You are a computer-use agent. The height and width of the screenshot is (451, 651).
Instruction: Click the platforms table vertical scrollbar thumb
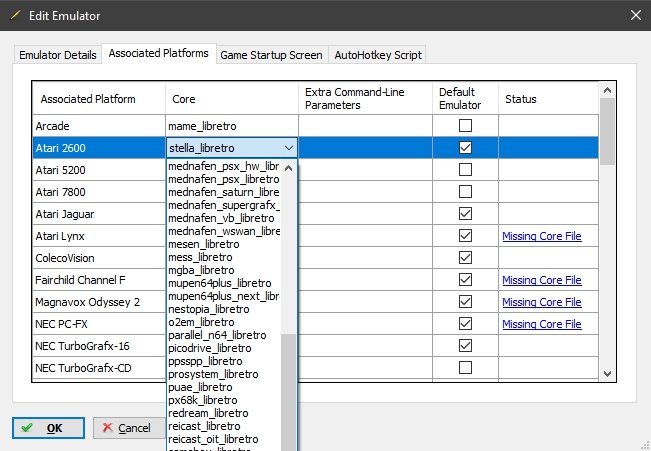click(x=607, y=131)
